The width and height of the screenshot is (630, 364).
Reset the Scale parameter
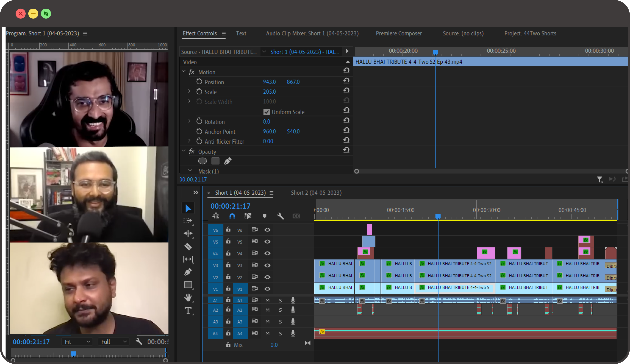(346, 91)
